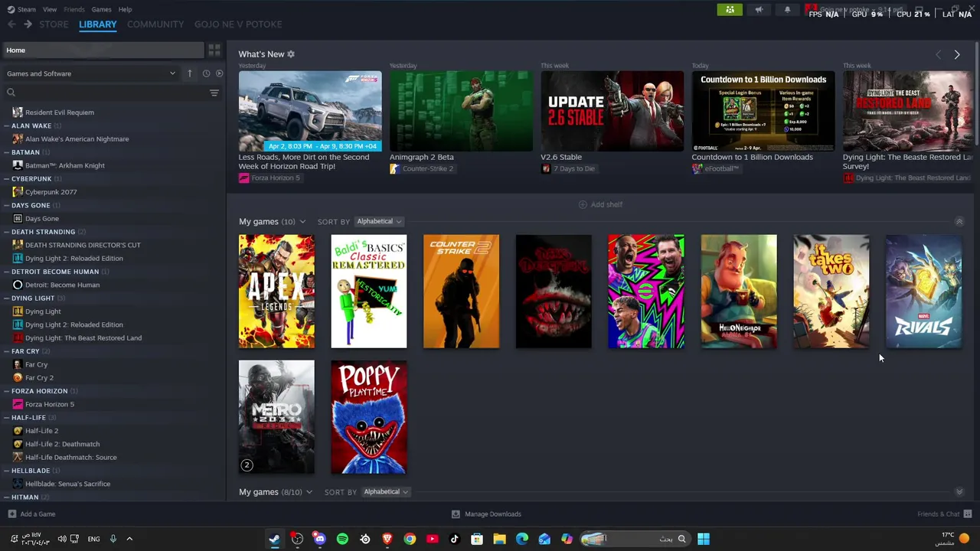Collapse the ALAN WAKE category
The image size is (980, 551).
pos(6,126)
